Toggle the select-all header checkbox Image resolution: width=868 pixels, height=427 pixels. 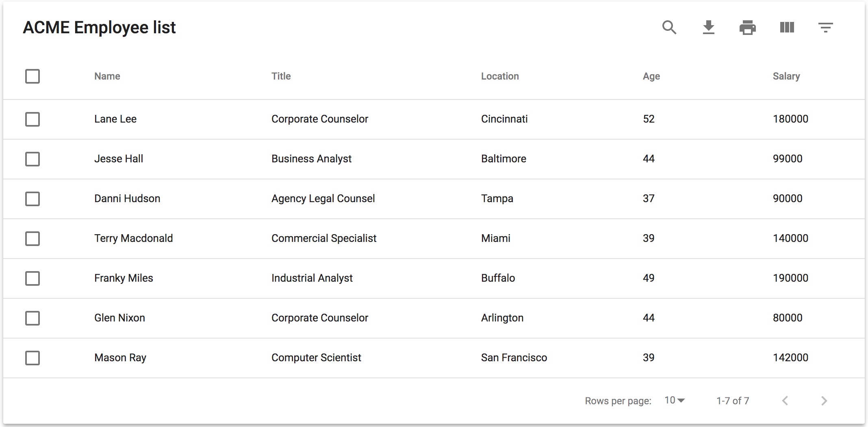click(x=33, y=76)
